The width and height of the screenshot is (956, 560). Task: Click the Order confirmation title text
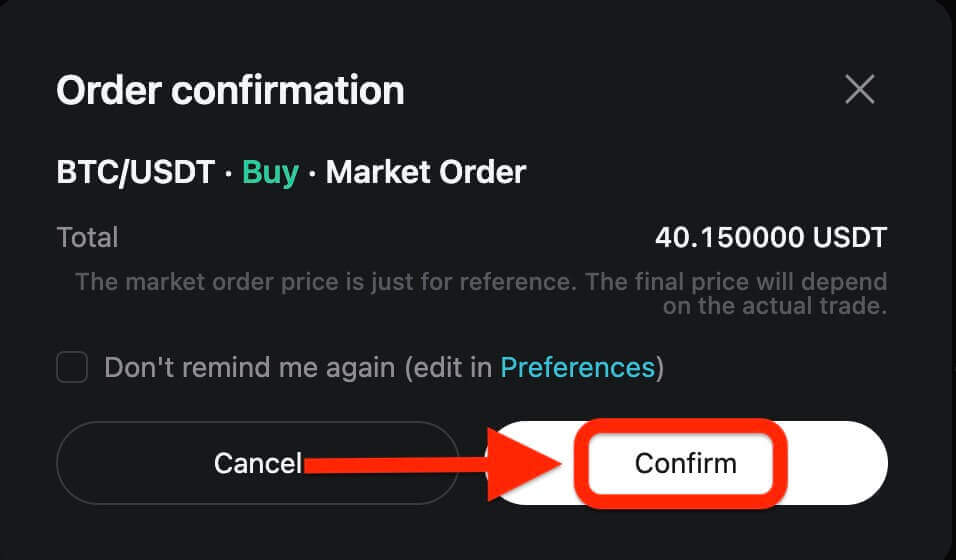click(230, 91)
